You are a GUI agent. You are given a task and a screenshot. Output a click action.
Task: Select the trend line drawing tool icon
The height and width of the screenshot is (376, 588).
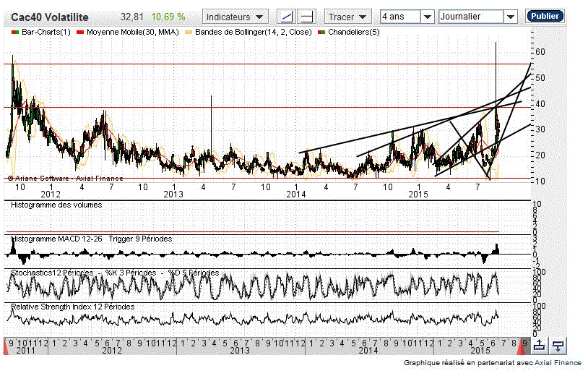click(x=287, y=17)
